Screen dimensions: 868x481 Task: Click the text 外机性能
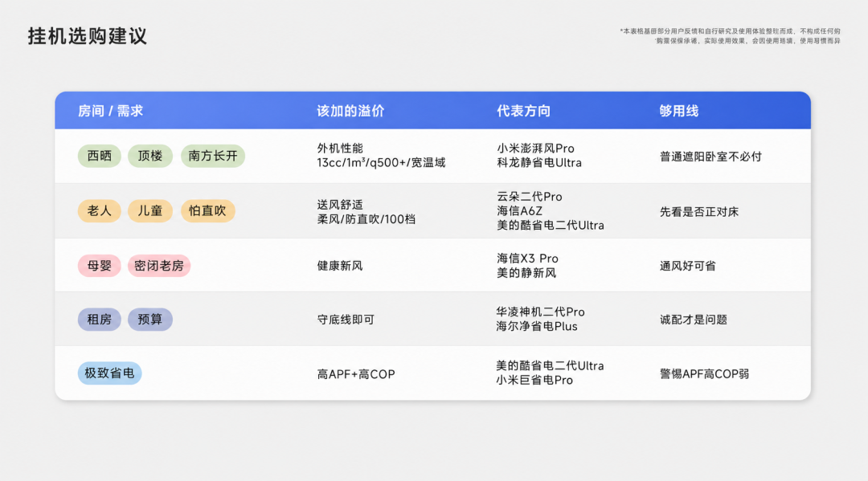pos(340,149)
